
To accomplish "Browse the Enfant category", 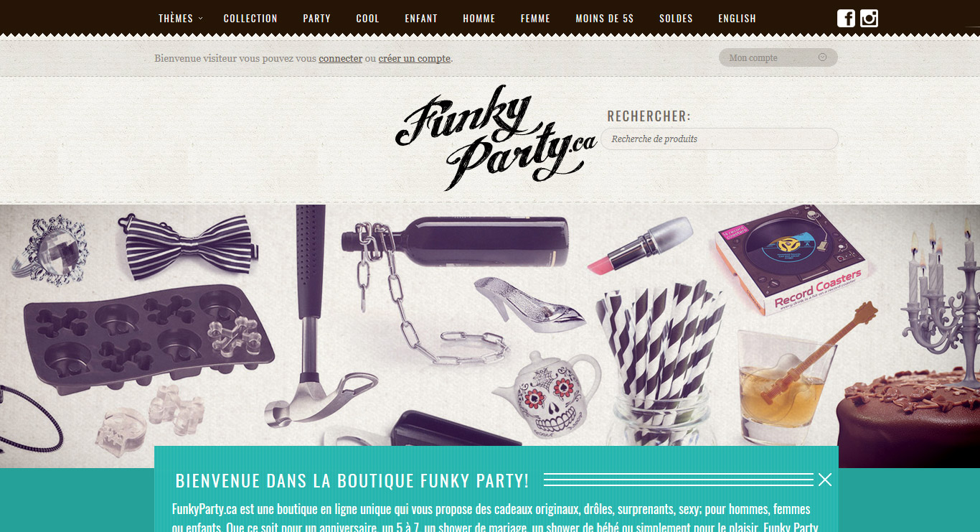I will (421, 19).
